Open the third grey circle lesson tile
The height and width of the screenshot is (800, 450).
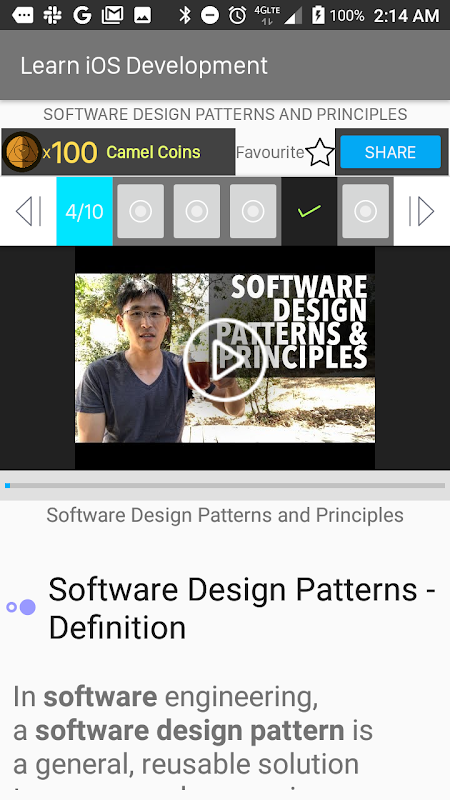coord(253,211)
